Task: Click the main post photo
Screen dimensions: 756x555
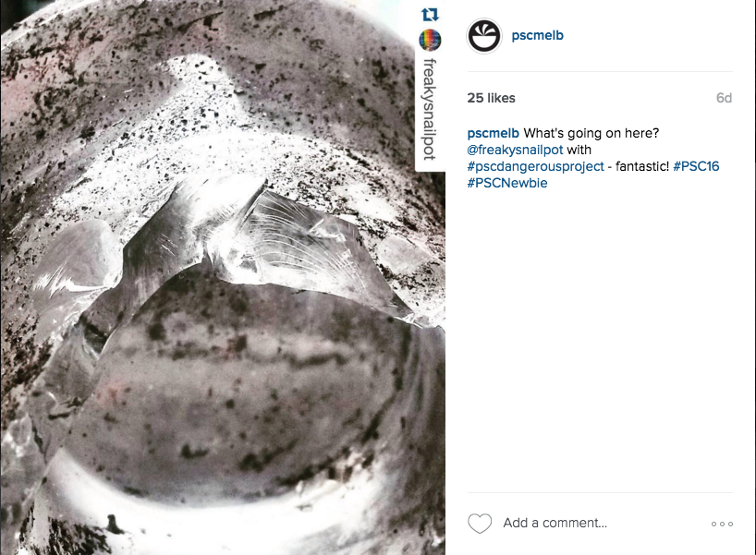Action: (222, 277)
